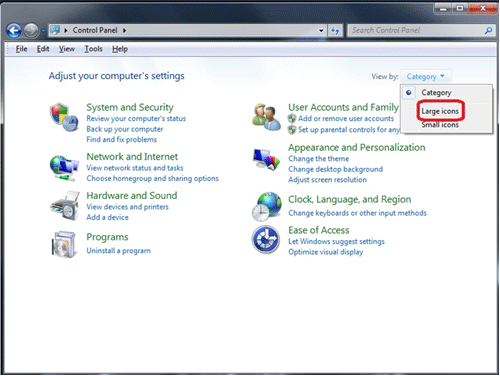Open the Tools menu

[93, 49]
